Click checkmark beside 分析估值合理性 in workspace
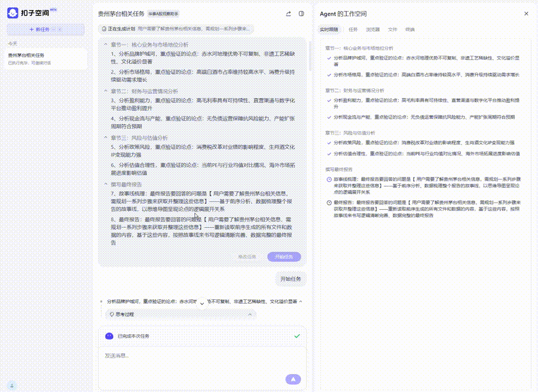The image size is (538, 392). (329, 154)
